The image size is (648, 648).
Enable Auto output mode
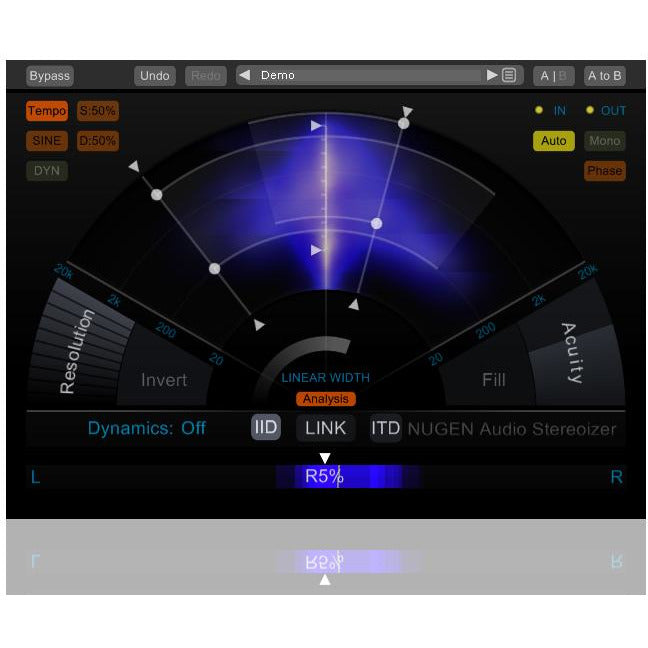[553, 141]
